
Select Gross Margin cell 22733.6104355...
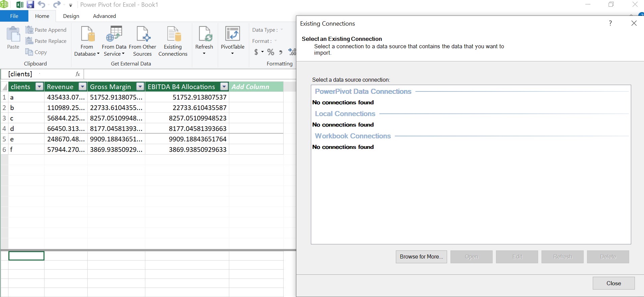tap(116, 108)
